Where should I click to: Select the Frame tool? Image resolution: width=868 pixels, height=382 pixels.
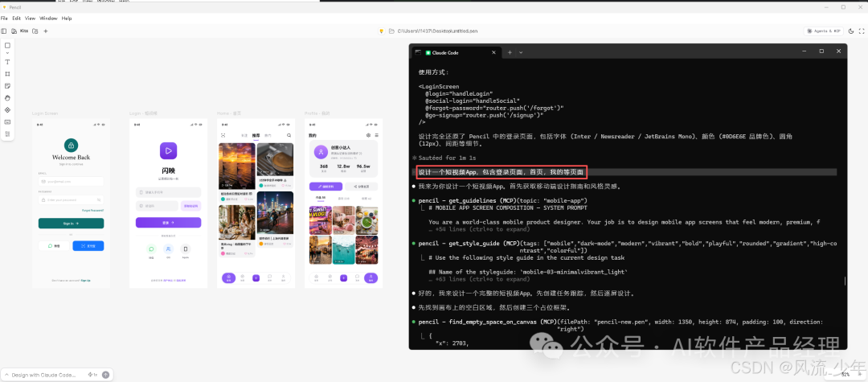8,74
